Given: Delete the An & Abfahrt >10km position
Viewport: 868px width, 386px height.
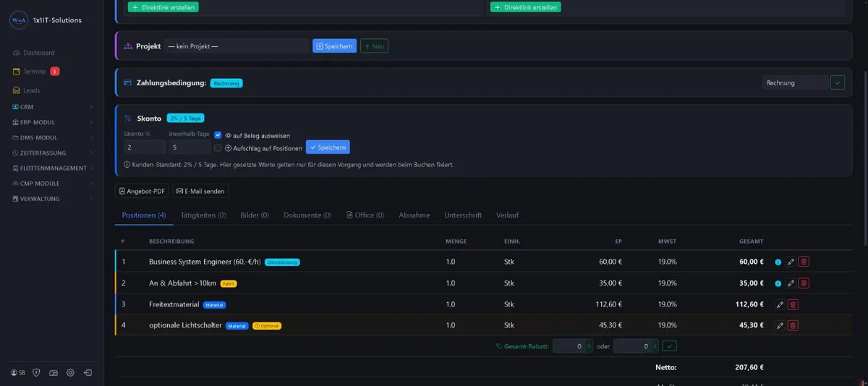Looking at the screenshot, I should pyautogui.click(x=804, y=283).
